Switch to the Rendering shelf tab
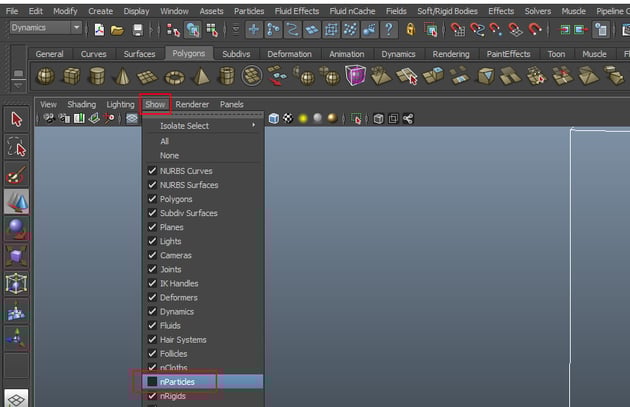630x407 pixels. [451, 54]
